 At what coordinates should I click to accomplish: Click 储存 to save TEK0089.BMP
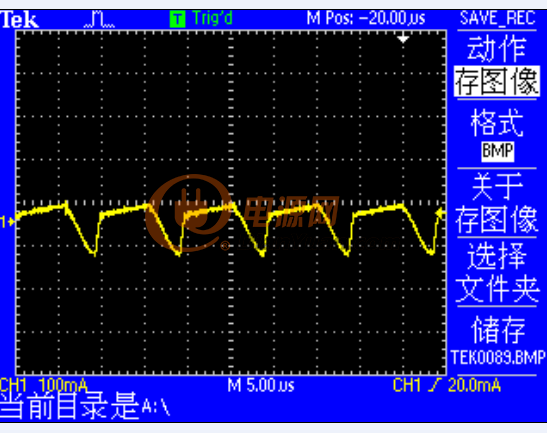tap(497, 341)
